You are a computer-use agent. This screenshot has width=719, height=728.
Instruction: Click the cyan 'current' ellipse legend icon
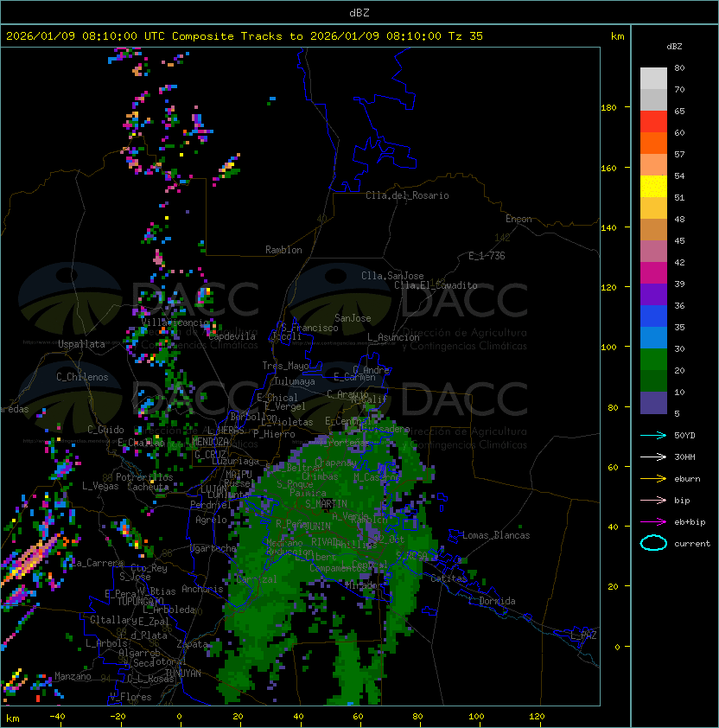(x=653, y=543)
